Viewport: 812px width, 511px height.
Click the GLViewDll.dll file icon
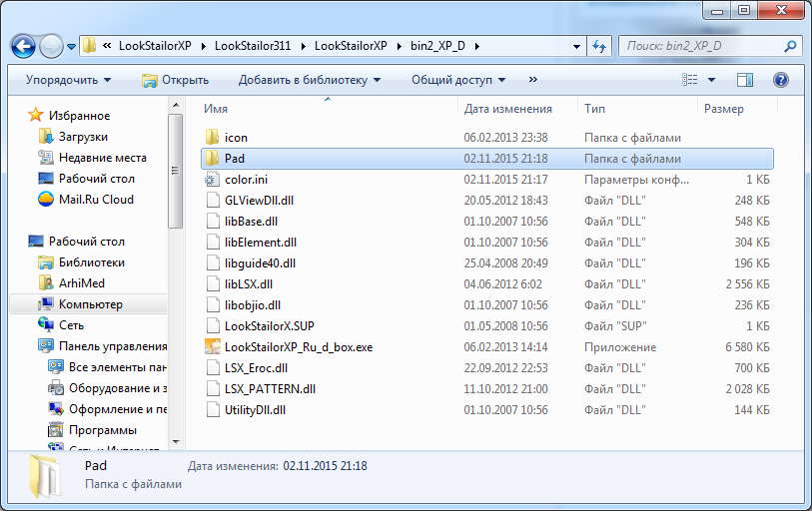213,200
